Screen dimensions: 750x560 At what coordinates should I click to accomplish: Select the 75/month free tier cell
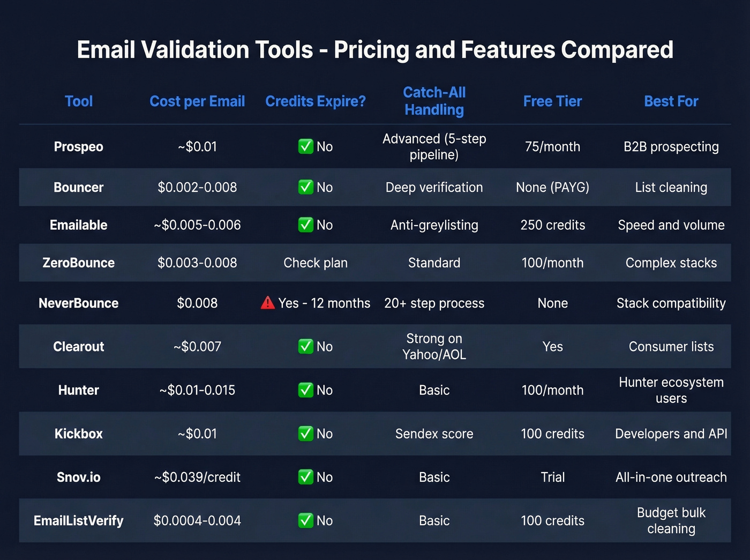(552, 146)
